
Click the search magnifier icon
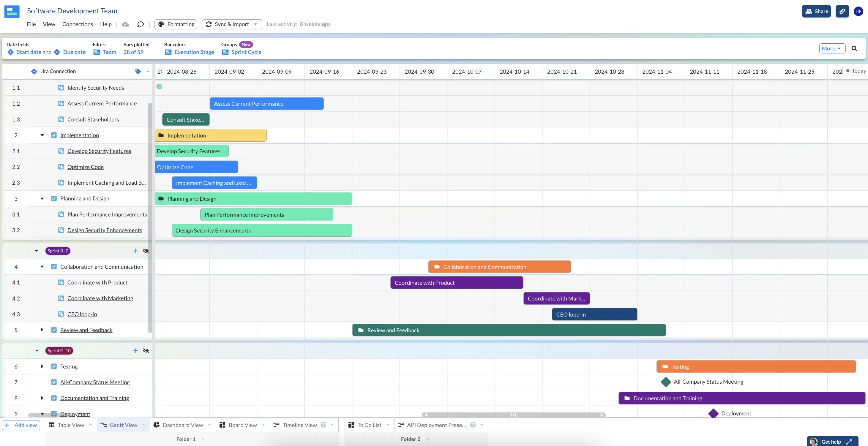[854, 48]
